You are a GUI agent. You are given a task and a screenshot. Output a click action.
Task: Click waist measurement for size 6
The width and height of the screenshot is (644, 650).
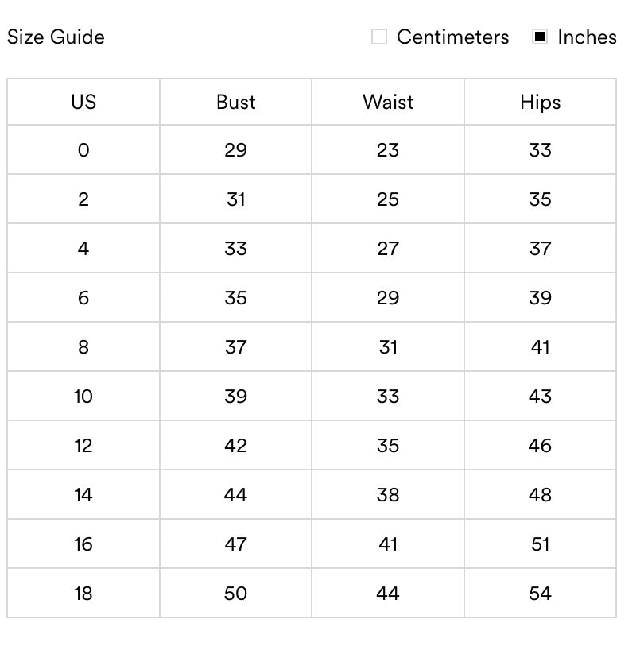tap(388, 298)
